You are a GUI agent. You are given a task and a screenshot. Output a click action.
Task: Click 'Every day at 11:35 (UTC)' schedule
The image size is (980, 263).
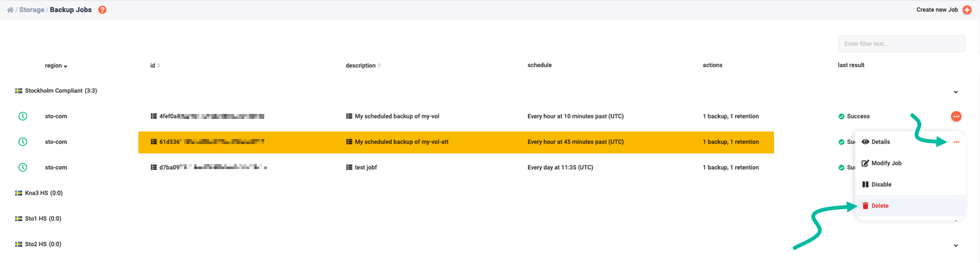pyautogui.click(x=560, y=168)
